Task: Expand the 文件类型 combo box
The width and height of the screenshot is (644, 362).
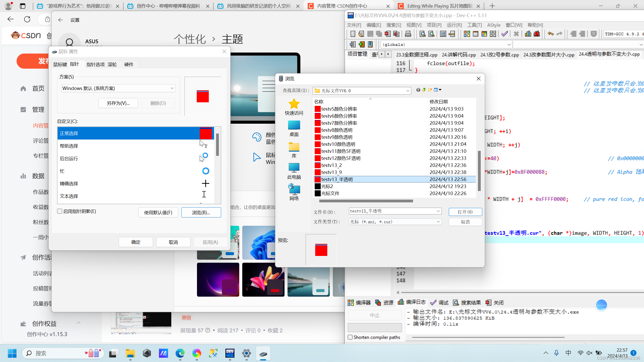Action: point(438,221)
